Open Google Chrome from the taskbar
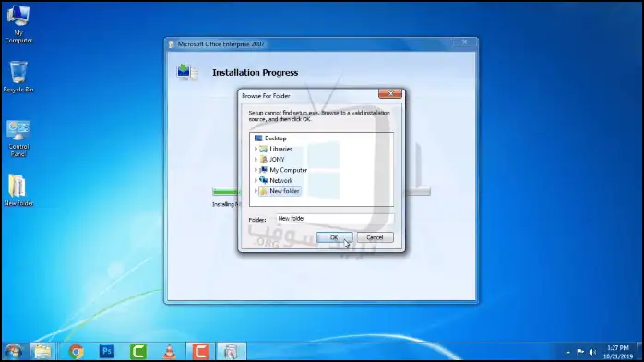 click(76, 352)
